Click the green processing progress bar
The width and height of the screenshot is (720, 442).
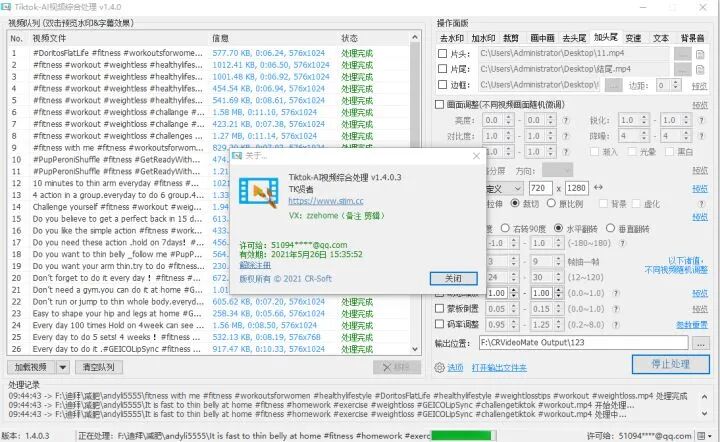pyautogui.click(x=463, y=436)
